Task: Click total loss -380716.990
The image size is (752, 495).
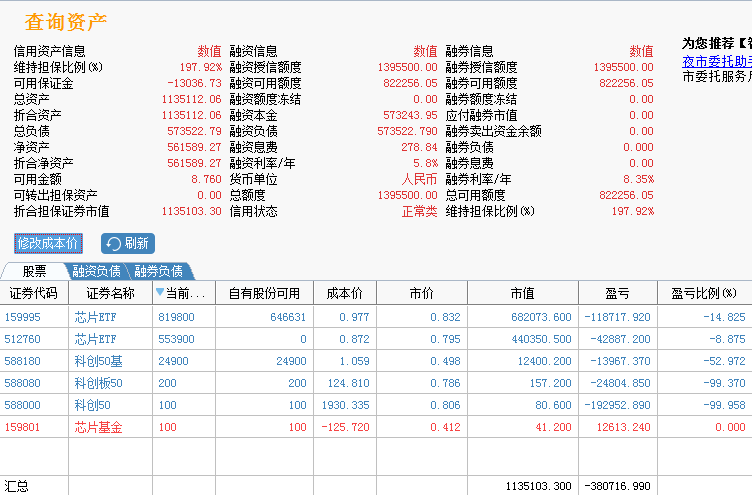Action: 617,486
